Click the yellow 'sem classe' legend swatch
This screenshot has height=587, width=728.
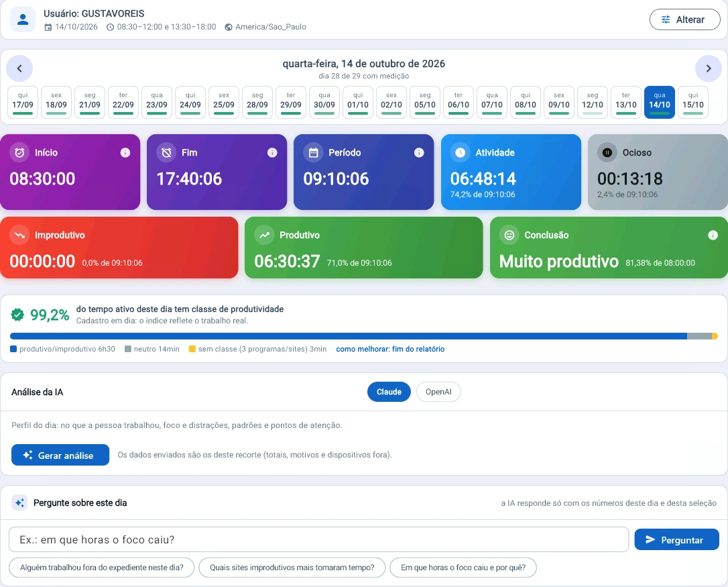coord(192,349)
